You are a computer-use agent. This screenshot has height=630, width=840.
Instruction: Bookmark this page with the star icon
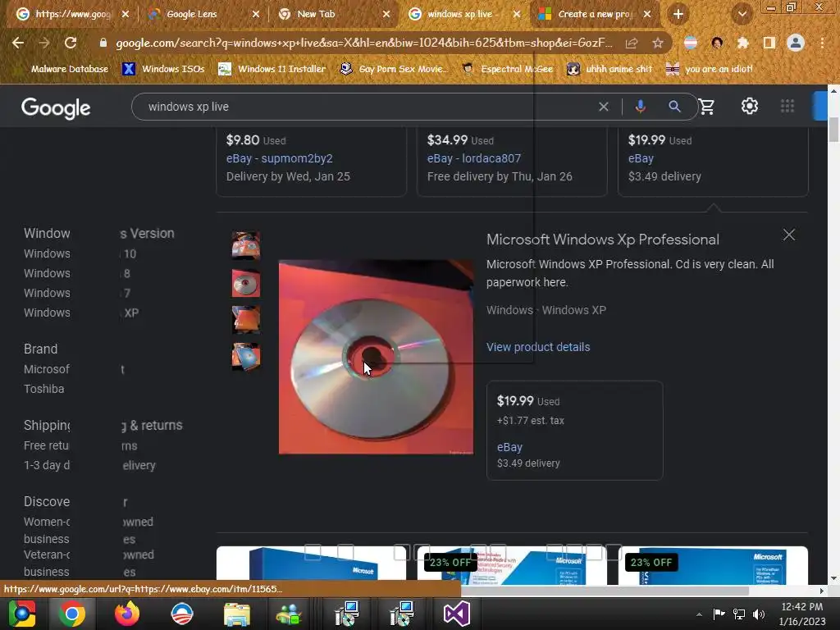pos(658,43)
